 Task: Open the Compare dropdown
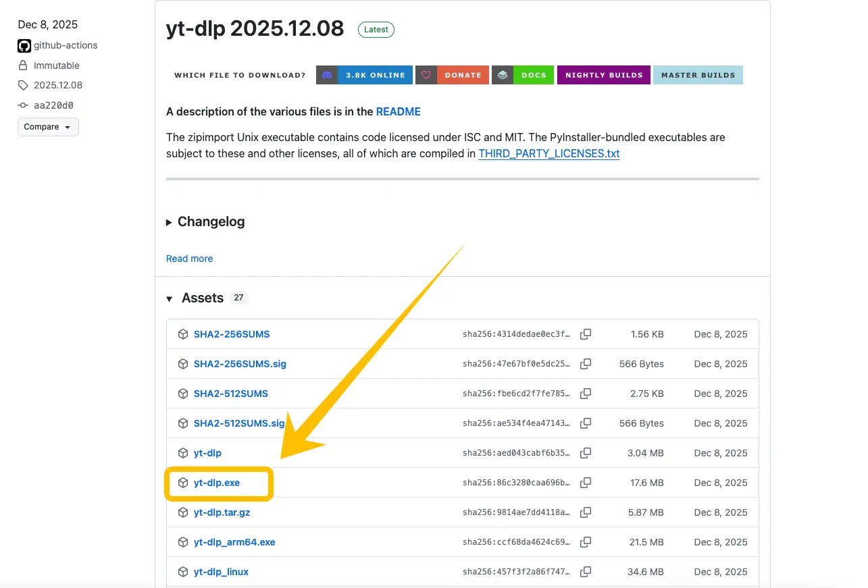click(x=48, y=127)
